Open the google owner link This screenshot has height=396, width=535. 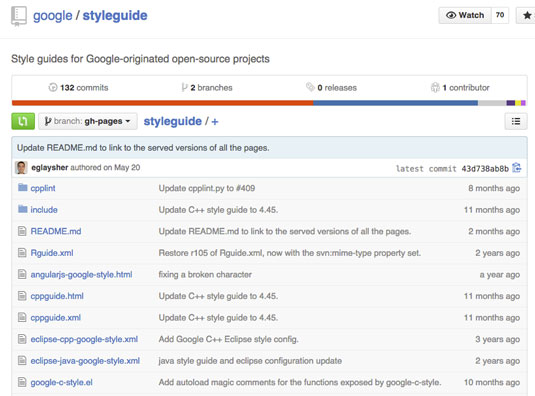point(53,16)
